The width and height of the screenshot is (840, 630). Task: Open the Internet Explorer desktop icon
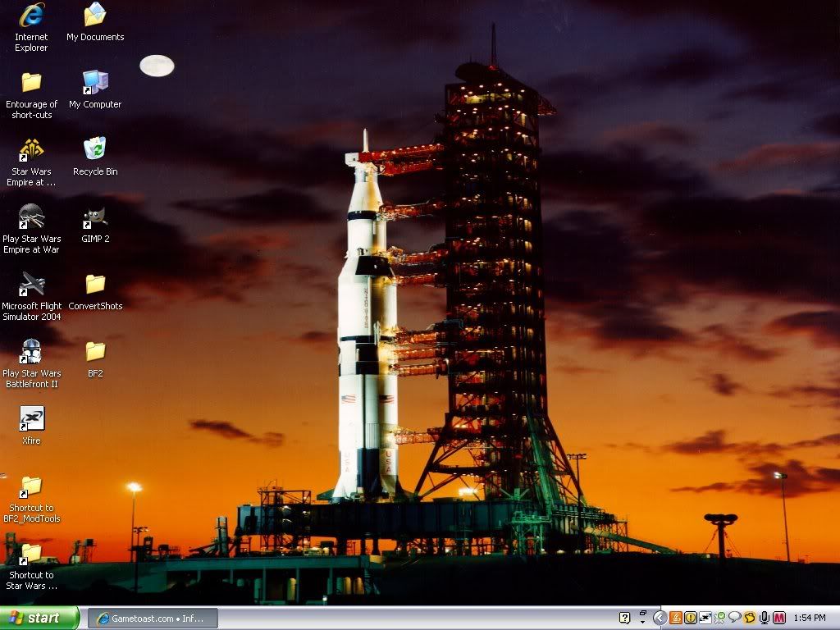(31, 28)
